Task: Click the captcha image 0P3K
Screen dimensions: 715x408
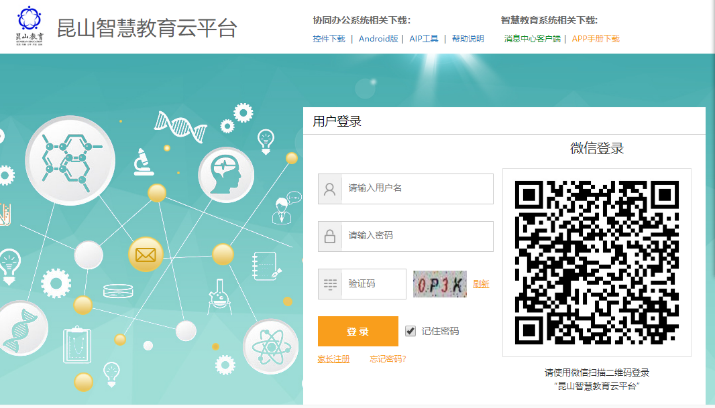Action: pyautogui.click(x=440, y=284)
